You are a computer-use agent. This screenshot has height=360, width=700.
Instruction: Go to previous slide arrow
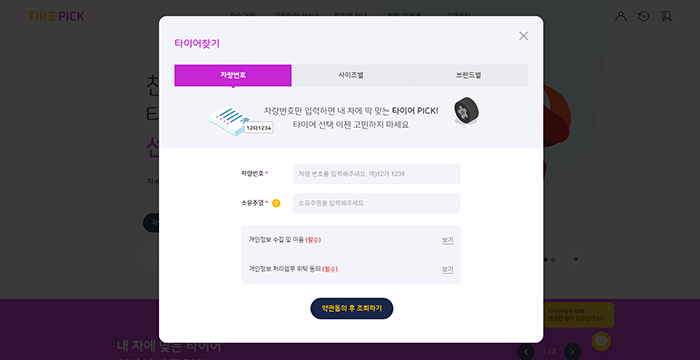pos(526,352)
